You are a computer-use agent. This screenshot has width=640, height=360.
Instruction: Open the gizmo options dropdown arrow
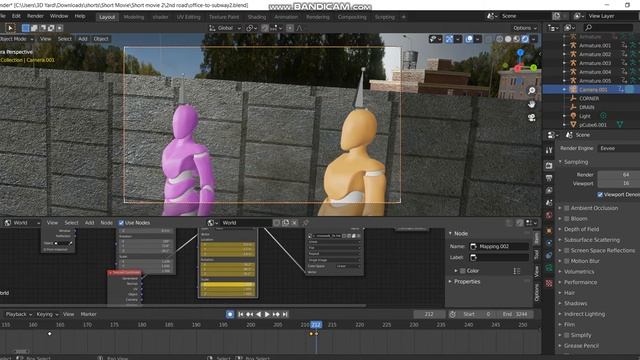click(x=458, y=39)
